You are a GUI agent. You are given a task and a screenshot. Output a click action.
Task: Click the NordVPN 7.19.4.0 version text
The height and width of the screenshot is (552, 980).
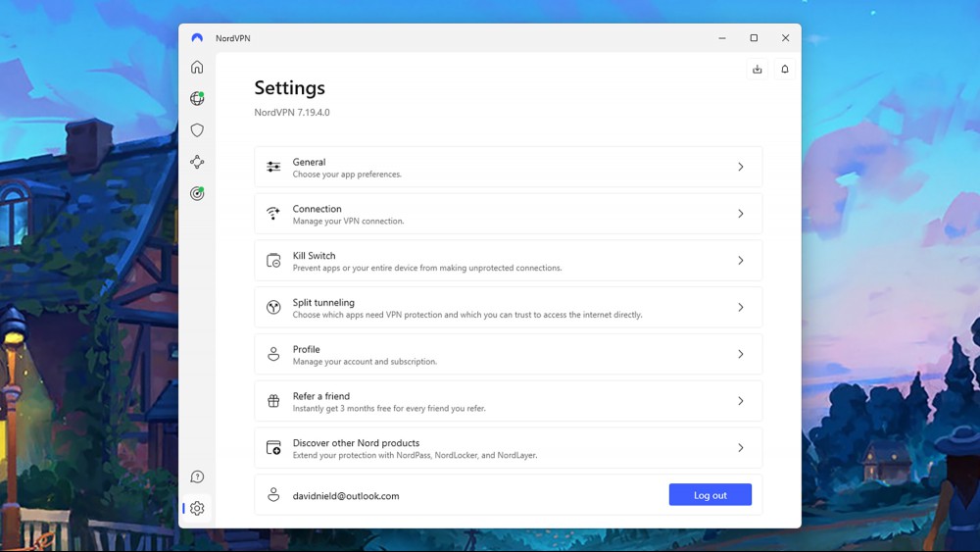pos(292,113)
